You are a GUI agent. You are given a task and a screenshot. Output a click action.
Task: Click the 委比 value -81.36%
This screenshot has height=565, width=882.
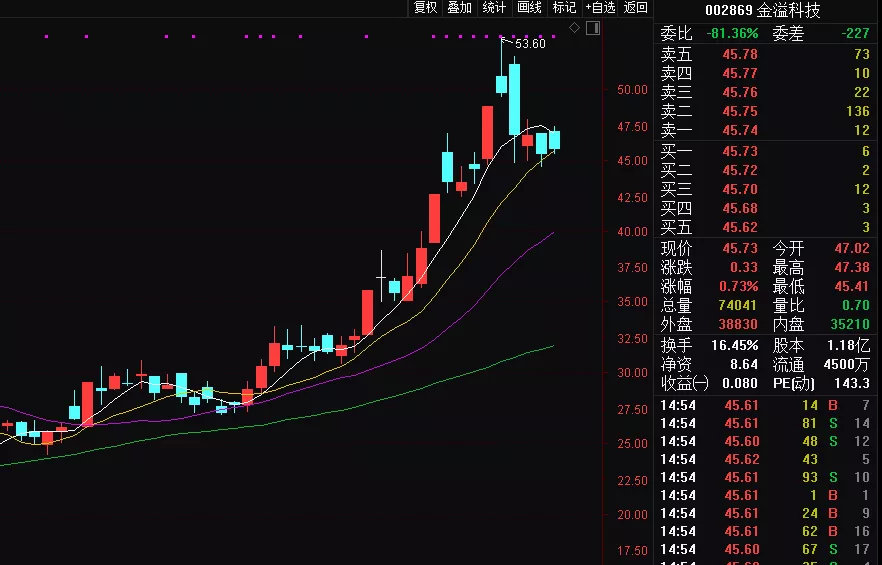[732, 34]
